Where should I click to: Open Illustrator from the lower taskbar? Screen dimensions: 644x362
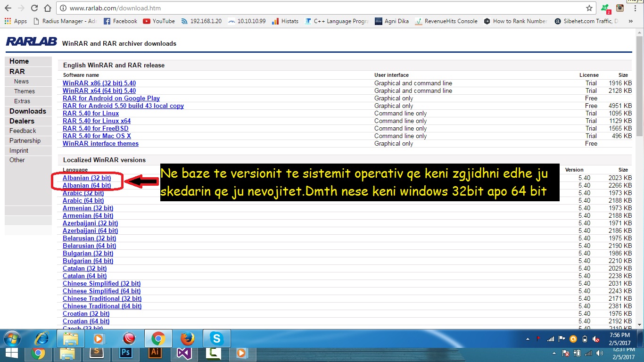click(154, 353)
